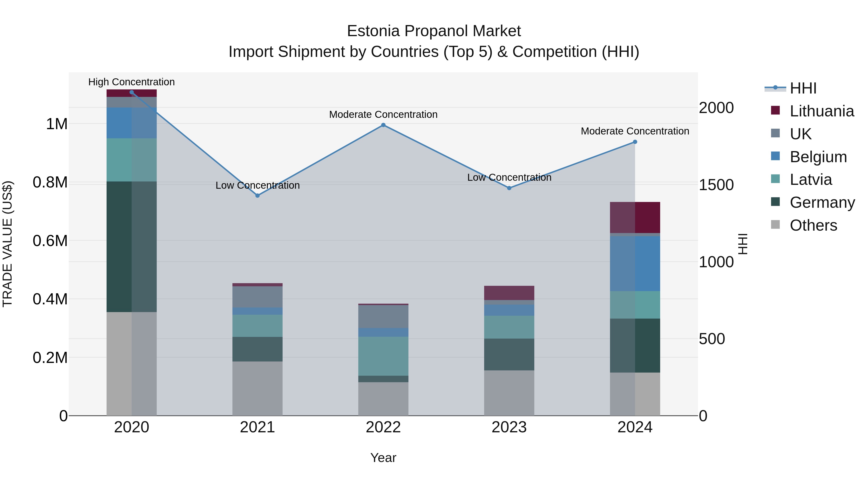Toggle Lithuania series in legend

812,111
